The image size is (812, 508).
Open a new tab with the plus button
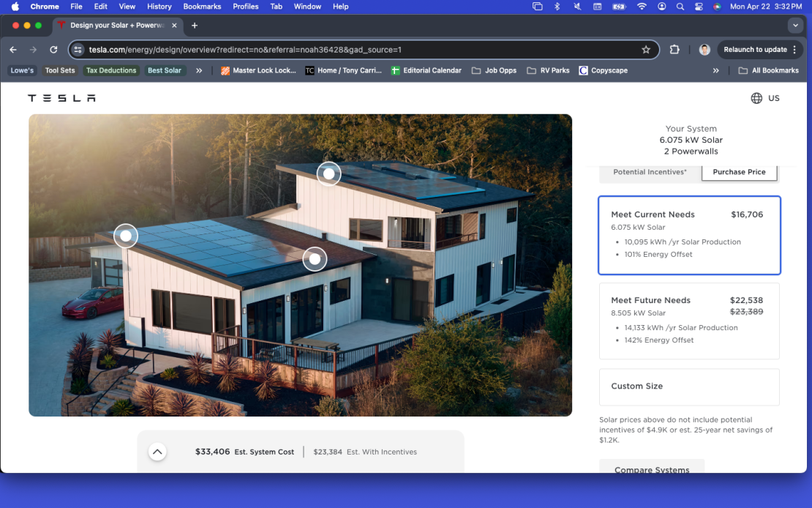pos(194,26)
